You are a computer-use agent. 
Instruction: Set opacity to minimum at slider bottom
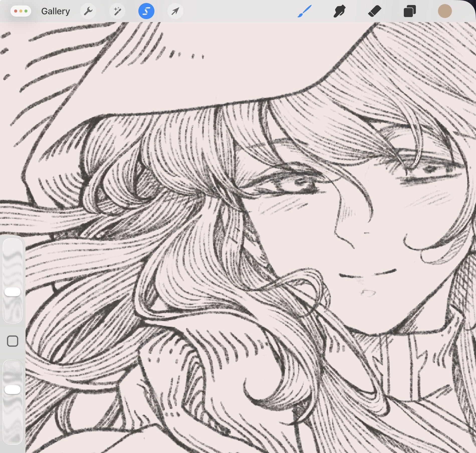point(13,441)
